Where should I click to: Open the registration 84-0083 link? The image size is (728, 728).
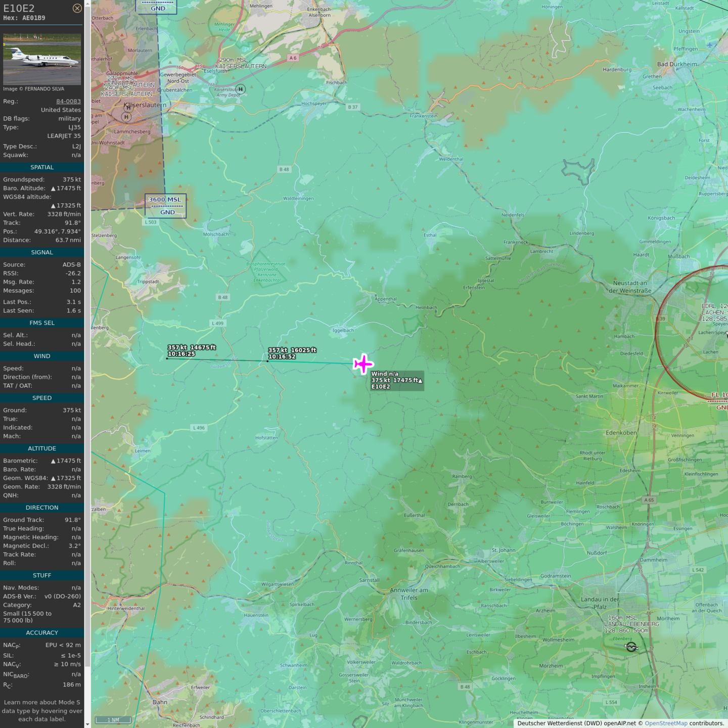click(x=68, y=101)
